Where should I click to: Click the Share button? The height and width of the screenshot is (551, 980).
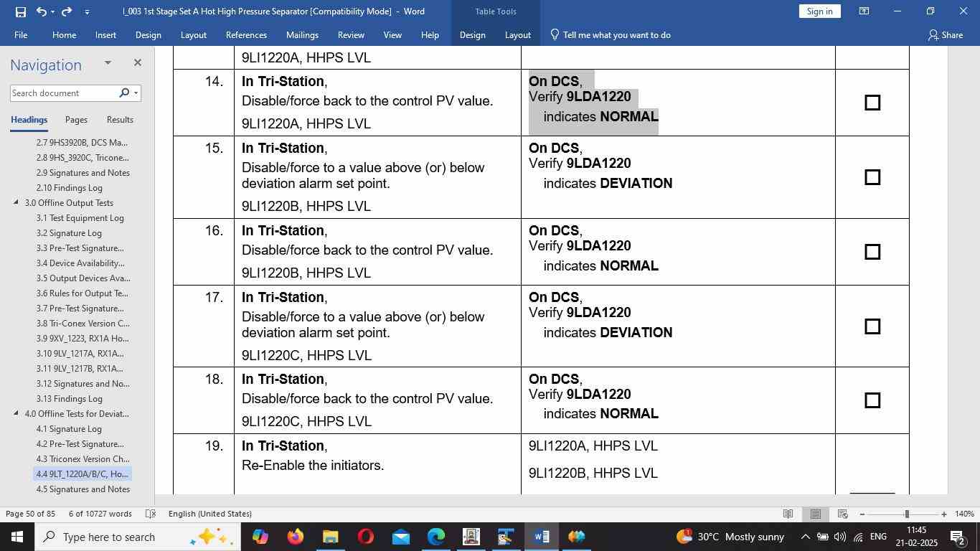[945, 34]
